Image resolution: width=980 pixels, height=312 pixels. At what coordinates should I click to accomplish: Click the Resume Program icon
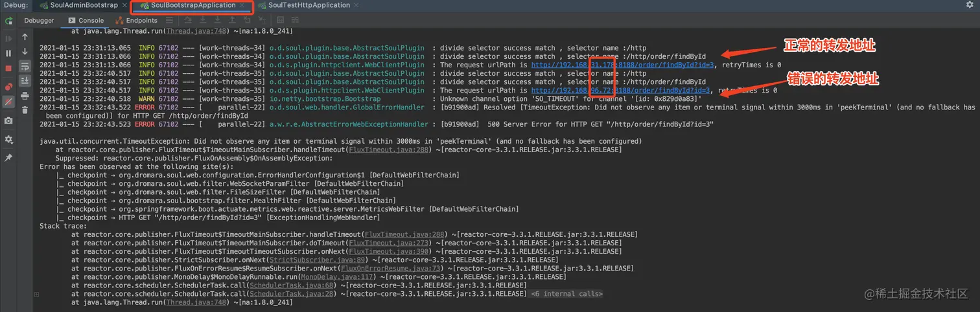coord(8,39)
